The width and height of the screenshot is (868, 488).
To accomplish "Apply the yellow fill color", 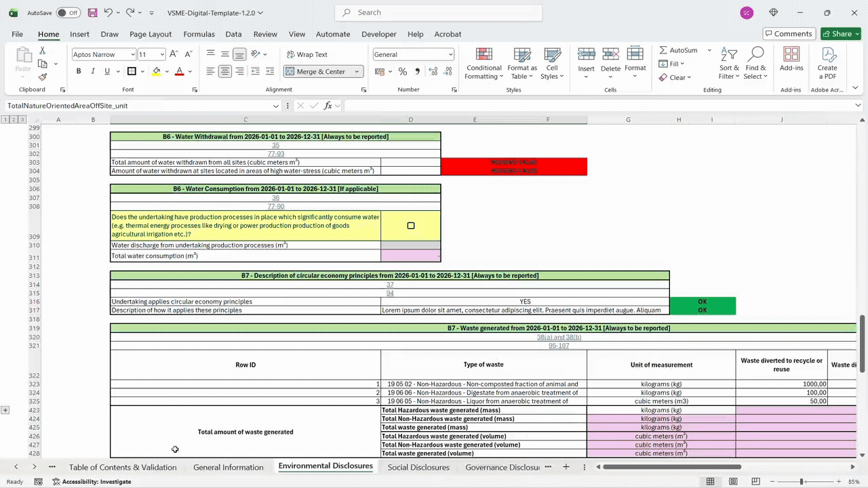I will pos(157,71).
